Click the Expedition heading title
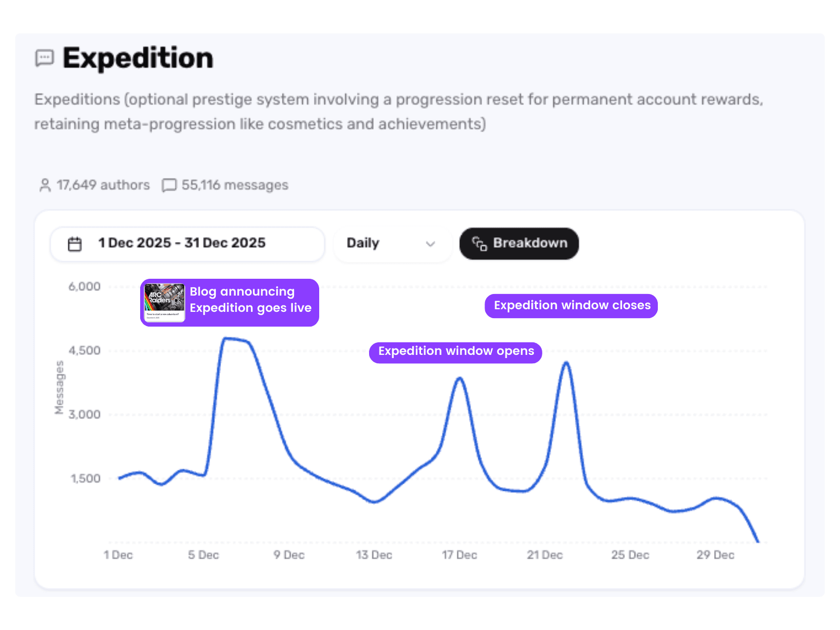 (138, 58)
